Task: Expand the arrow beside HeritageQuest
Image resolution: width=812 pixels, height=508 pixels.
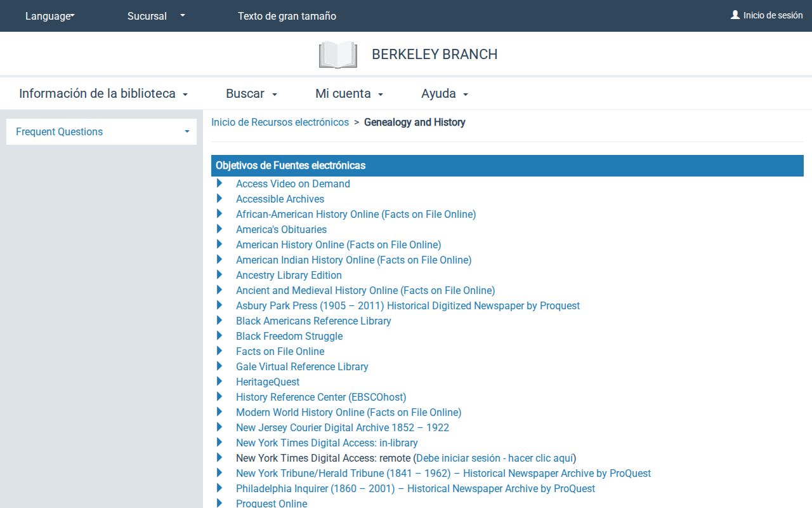Action: 219,381
